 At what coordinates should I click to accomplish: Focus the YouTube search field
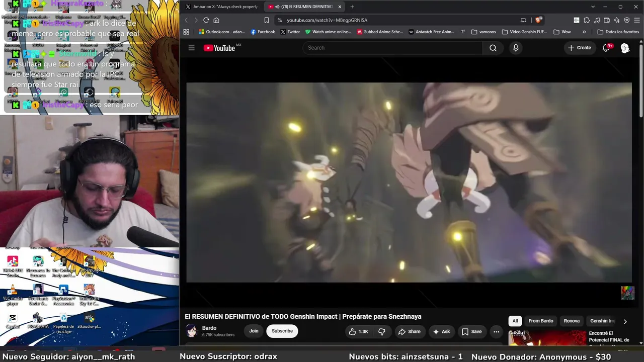[x=392, y=48]
